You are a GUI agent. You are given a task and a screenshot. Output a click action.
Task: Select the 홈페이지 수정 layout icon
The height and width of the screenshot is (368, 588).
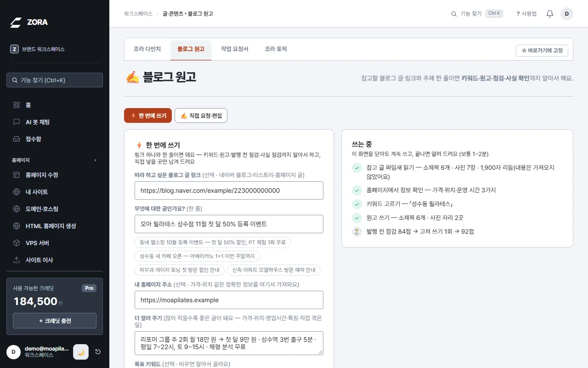click(17, 175)
